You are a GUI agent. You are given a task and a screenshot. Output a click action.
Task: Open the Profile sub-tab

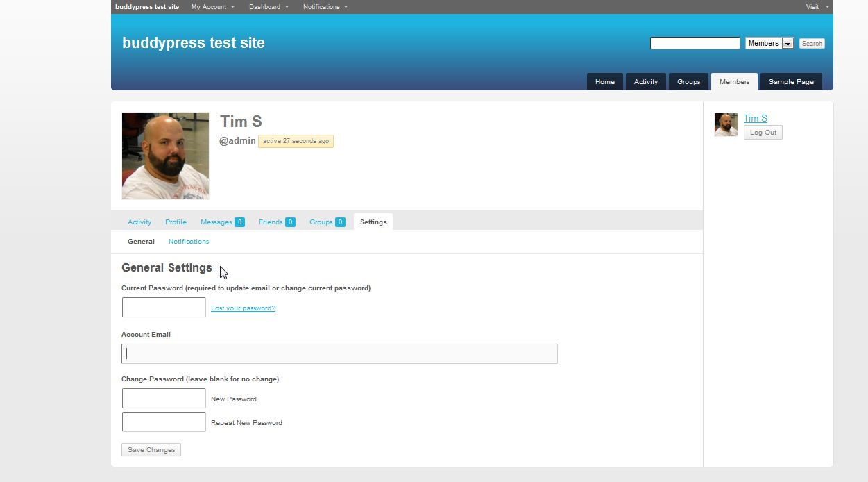pos(176,222)
